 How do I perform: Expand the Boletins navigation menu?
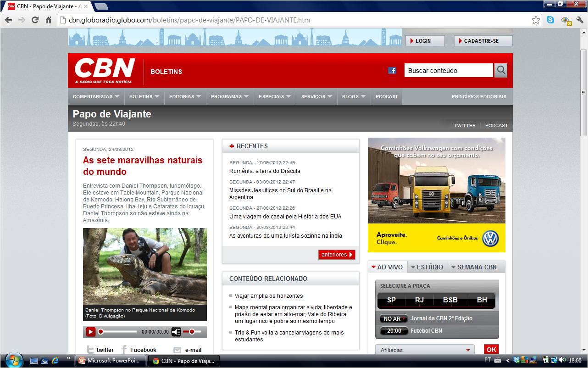point(144,97)
